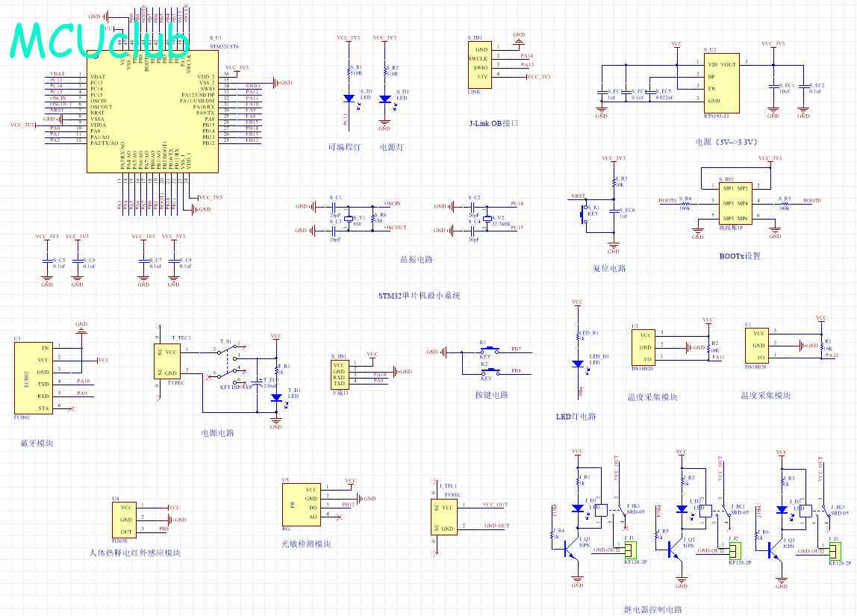The image size is (857, 616).
Task: Click the X_JD1 download port header
Action: pos(339,374)
